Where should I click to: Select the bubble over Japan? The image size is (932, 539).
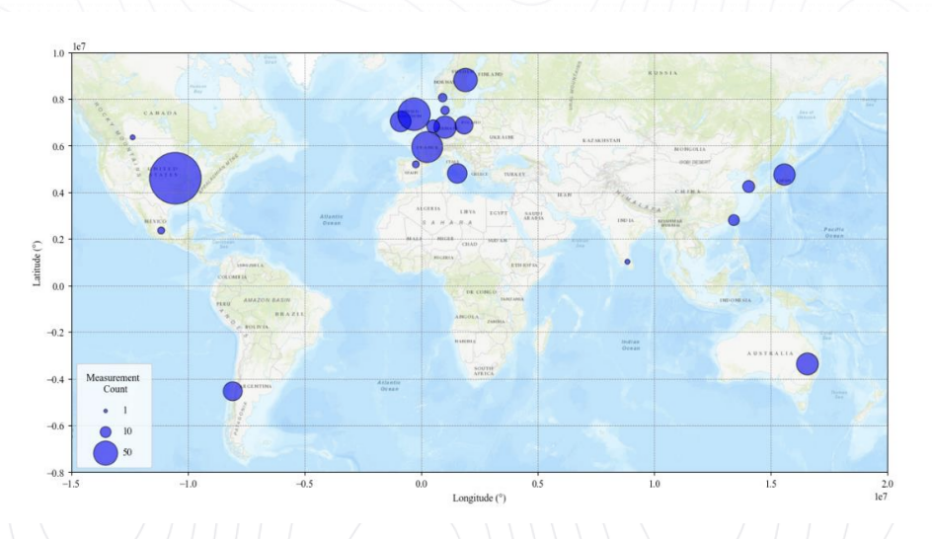click(x=784, y=174)
